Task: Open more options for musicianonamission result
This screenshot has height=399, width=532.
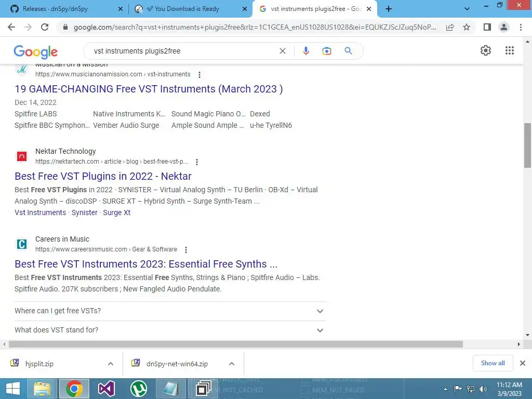Action: pyautogui.click(x=199, y=75)
